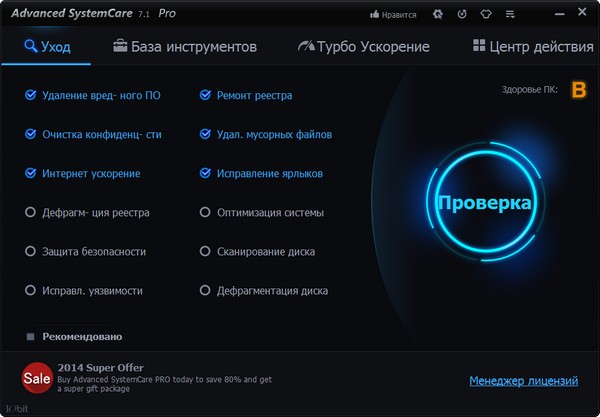Click the red Sale badge

37,380
